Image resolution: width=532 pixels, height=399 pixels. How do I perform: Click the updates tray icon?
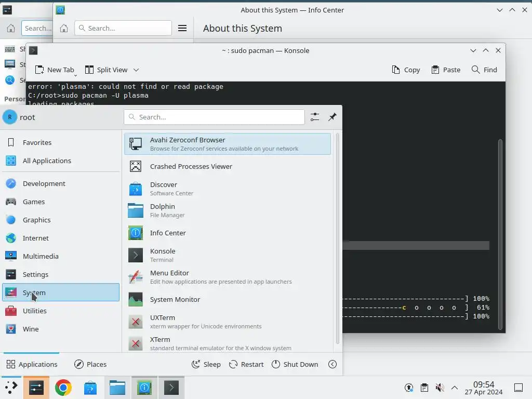click(409, 388)
